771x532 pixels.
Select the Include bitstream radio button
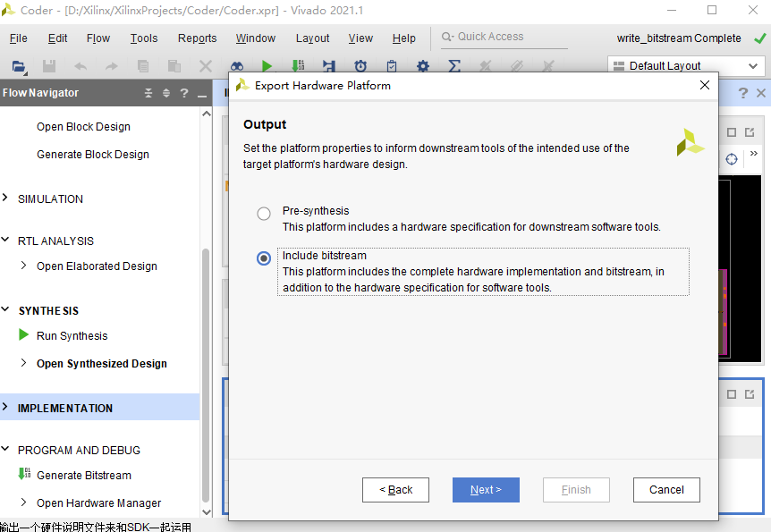[264, 258]
